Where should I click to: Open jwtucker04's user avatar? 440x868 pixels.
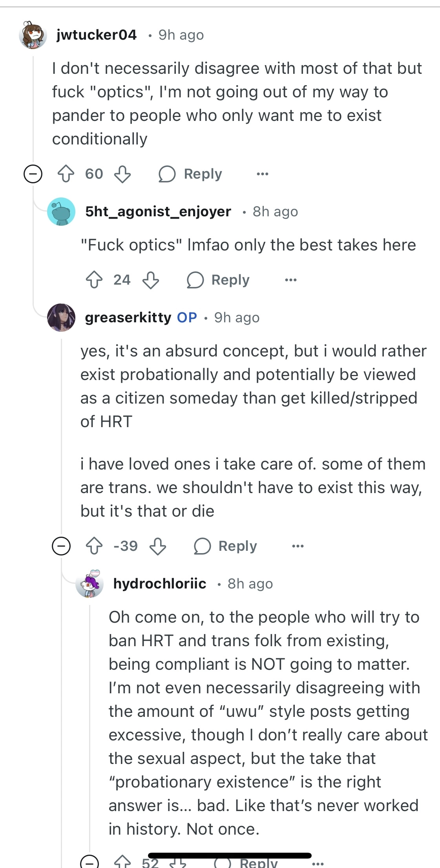point(33,35)
